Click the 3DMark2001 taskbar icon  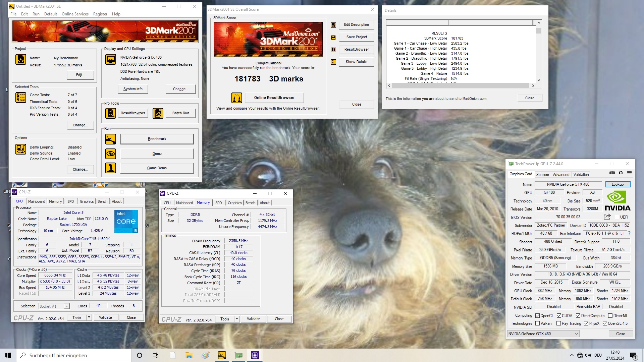point(222,355)
